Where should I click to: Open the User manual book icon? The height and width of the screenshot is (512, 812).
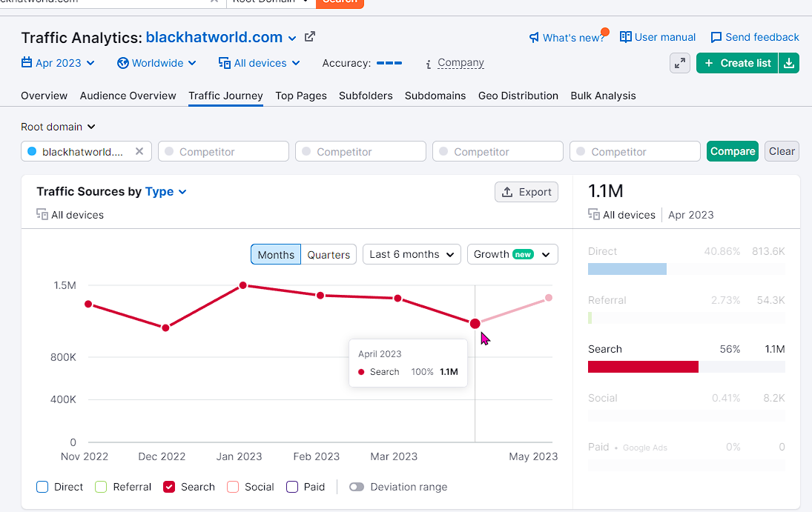(x=626, y=37)
